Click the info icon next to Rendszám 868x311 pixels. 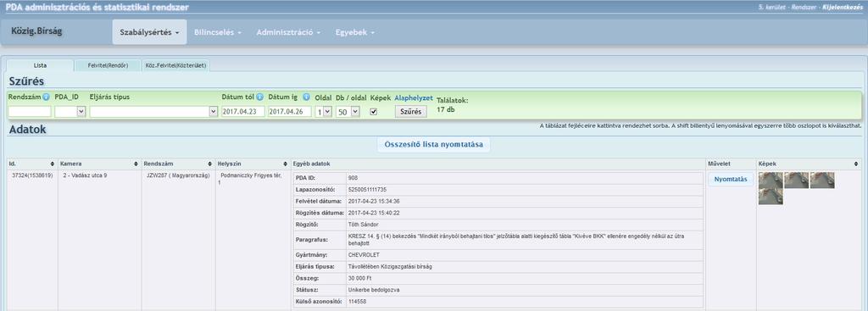click(x=47, y=97)
